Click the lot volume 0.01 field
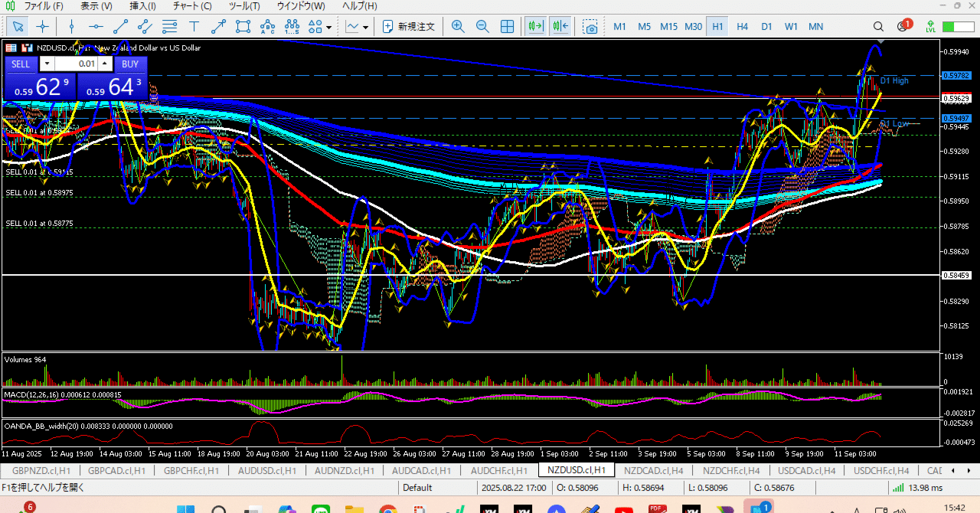980x513 pixels. coord(77,64)
